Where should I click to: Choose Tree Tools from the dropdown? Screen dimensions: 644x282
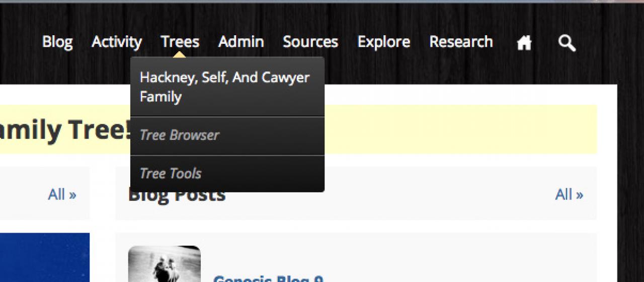click(227, 174)
